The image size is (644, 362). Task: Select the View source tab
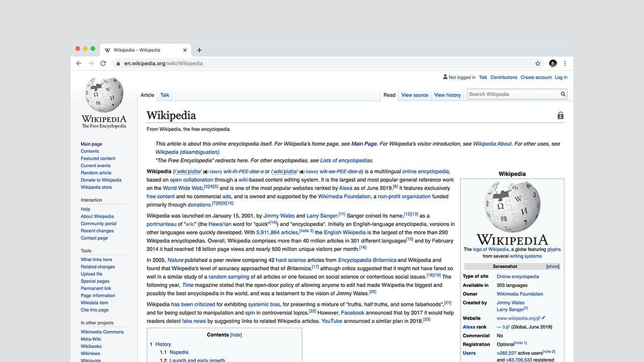pos(414,95)
